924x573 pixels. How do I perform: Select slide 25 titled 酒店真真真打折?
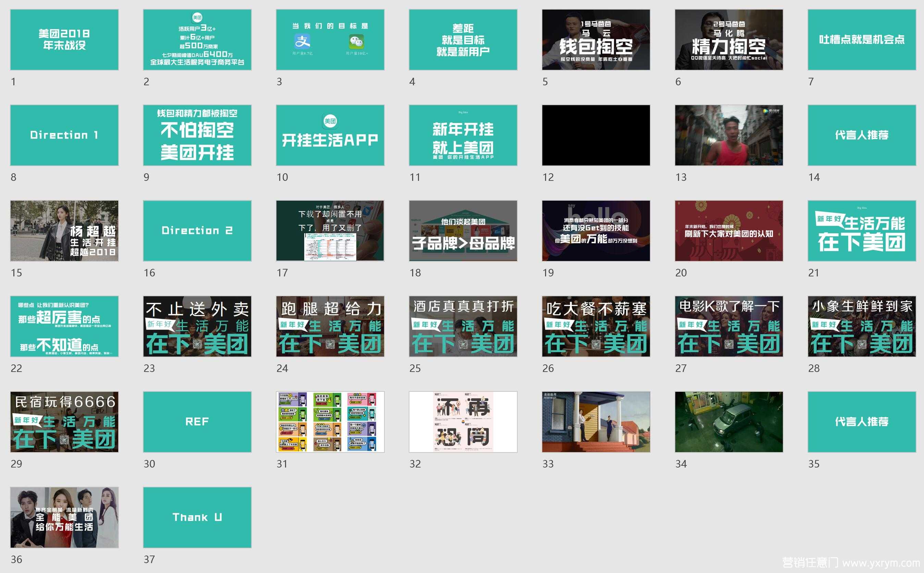tap(463, 326)
